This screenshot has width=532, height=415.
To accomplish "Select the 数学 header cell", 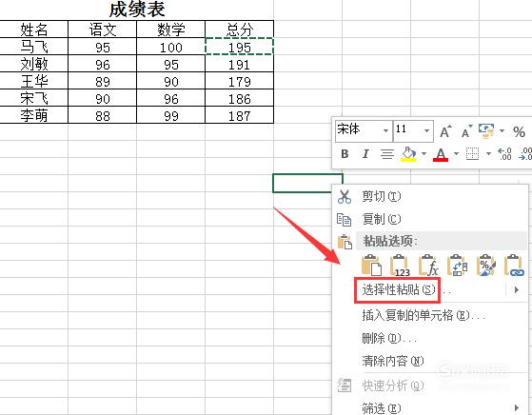I will tap(171, 30).
